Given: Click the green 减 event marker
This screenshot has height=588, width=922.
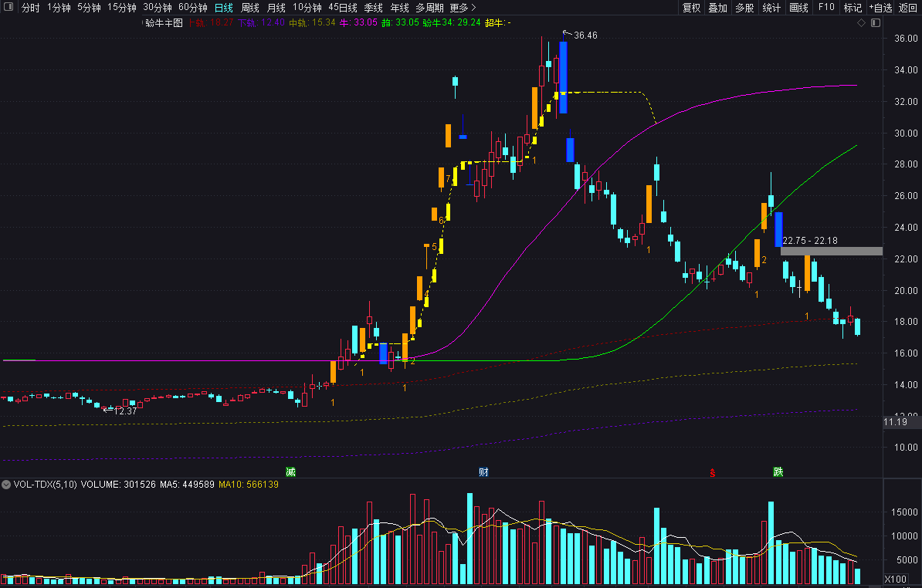Looking at the screenshot, I should (x=290, y=471).
